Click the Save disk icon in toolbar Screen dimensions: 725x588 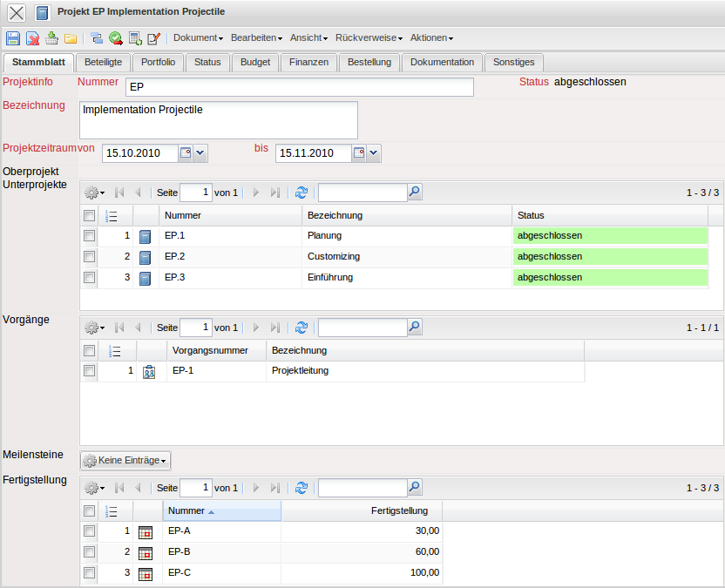tap(12, 38)
